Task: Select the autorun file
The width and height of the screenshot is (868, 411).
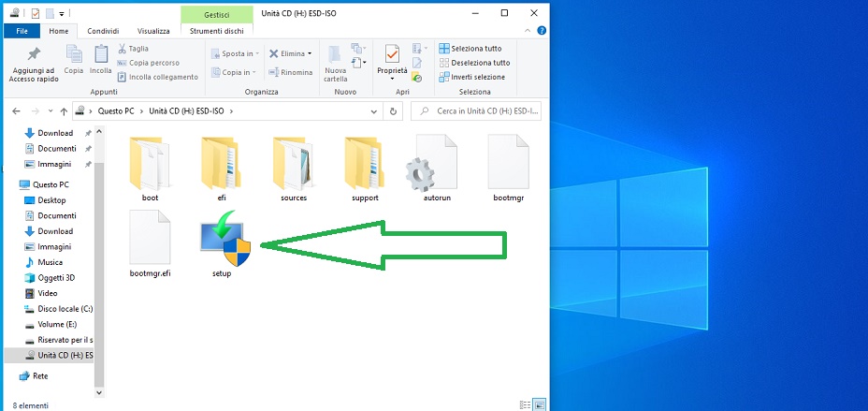Action: (x=436, y=169)
